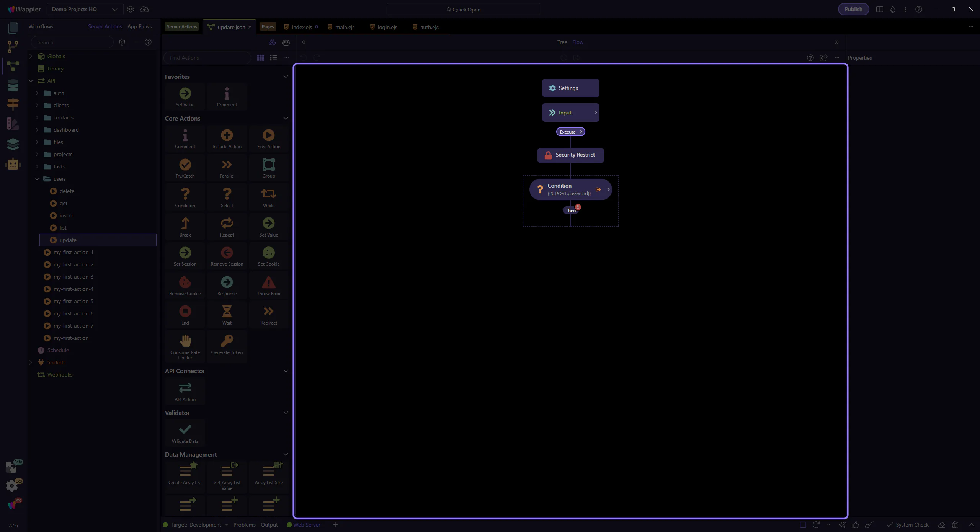Viewport: 980px width, 532px height.
Task: Collapse the Core Actions section
Action: click(286, 118)
